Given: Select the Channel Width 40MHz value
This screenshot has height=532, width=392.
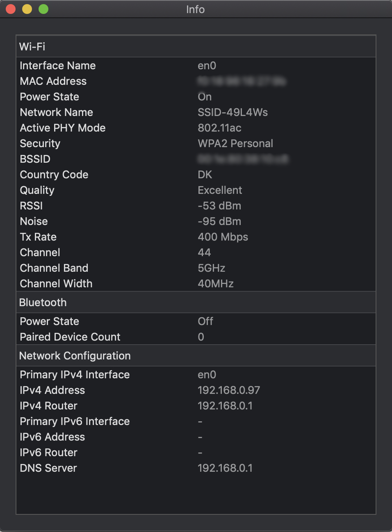Looking at the screenshot, I should point(216,284).
